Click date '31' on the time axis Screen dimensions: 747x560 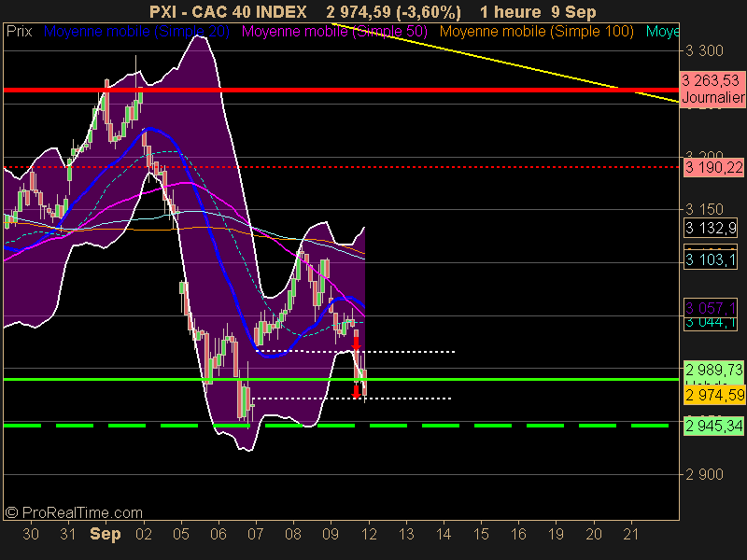pos(68,534)
